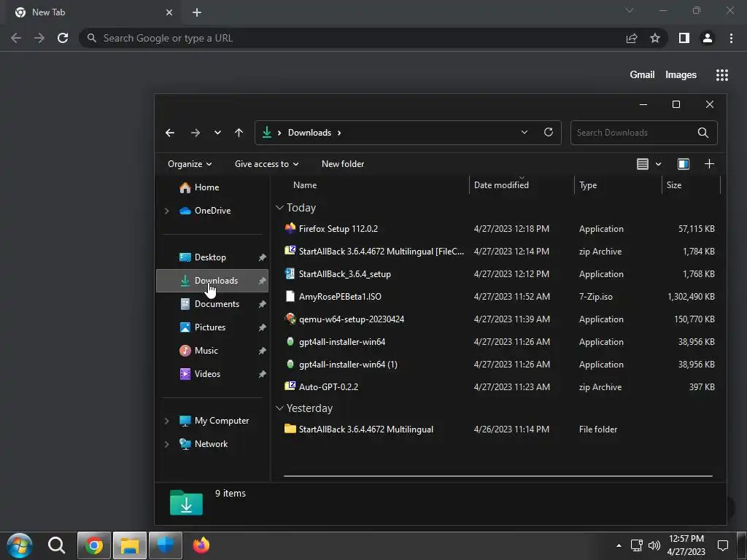The width and height of the screenshot is (747, 560).
Task: Launch Firefox from the taskbar
Action: coord(201,545)
